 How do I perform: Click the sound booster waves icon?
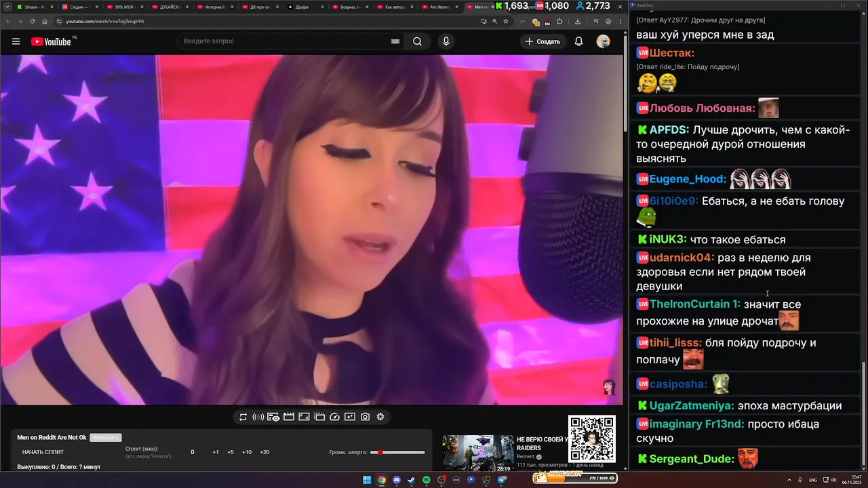coord(258,417)
